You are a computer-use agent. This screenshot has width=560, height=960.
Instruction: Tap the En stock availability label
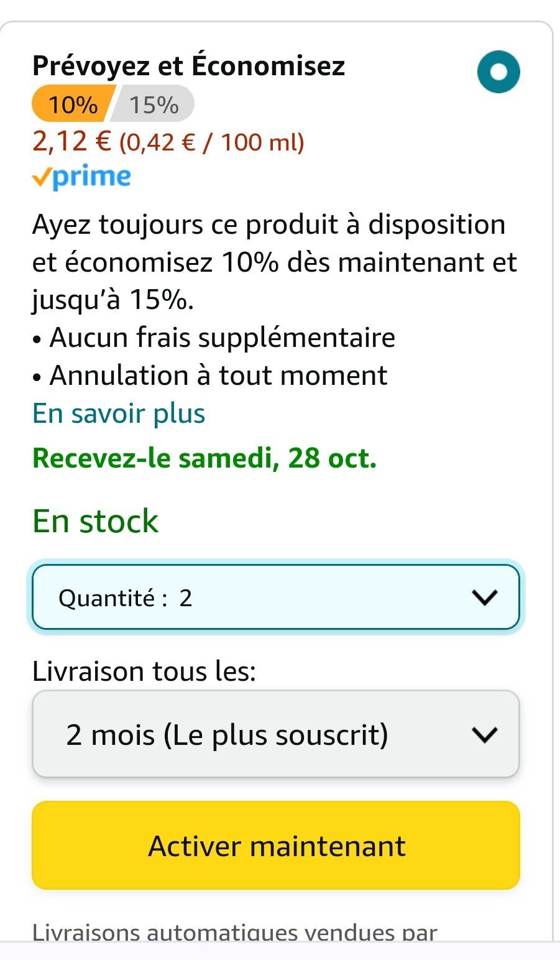click(x=96, y=521)
